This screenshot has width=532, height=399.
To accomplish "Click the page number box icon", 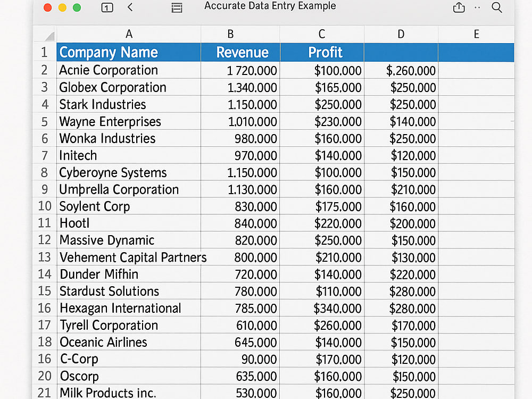I will [x=107, y=7].
